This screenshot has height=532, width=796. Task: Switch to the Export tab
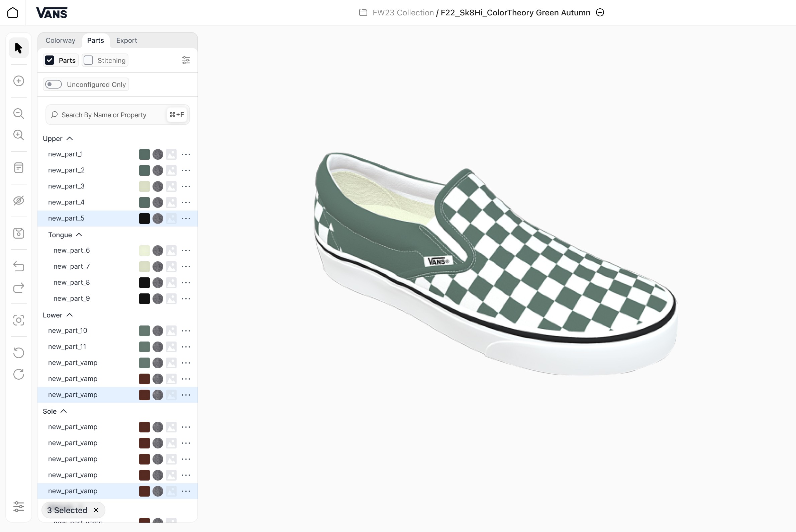click(127, 40)
